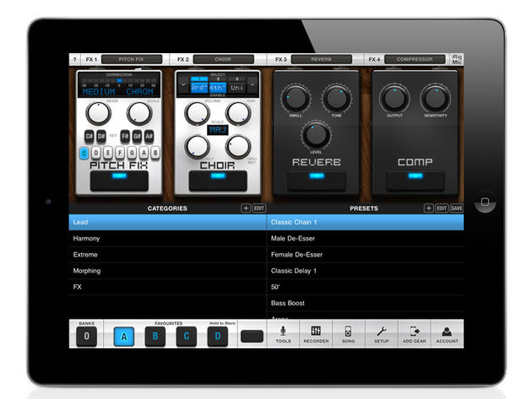The image size is (532, 399).
Task: Toggle the G# key on Pitch Fix
Action: pyautogui.click(x=137, y=137)
